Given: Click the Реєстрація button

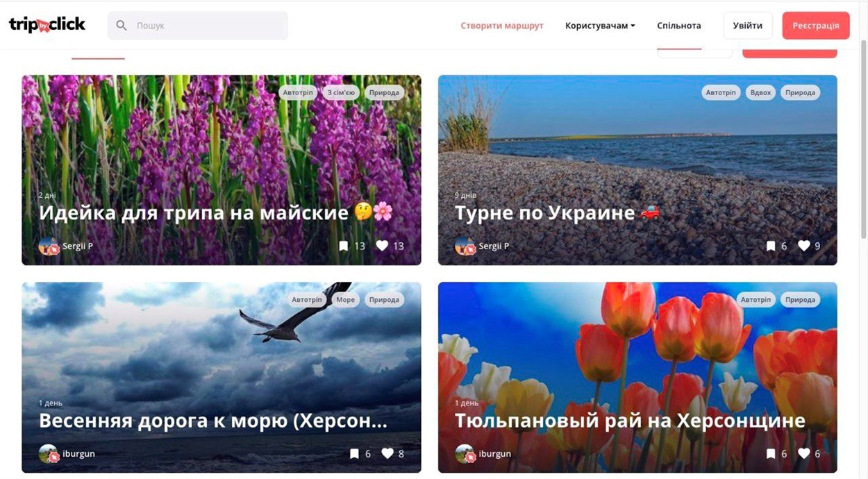Looking at the screenshot, I should pyautogui.click(x=816, y=26).
